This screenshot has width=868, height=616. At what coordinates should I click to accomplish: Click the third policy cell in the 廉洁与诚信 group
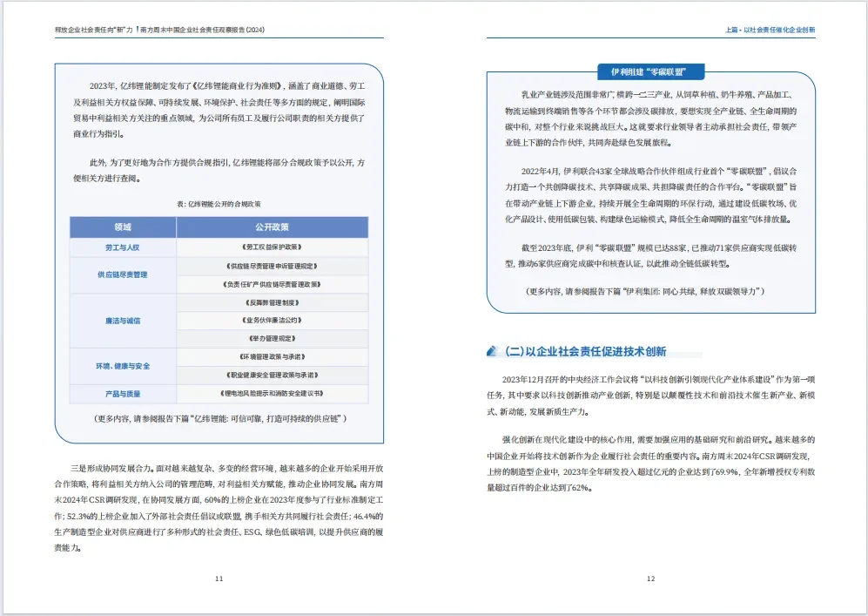coord(273,338)
